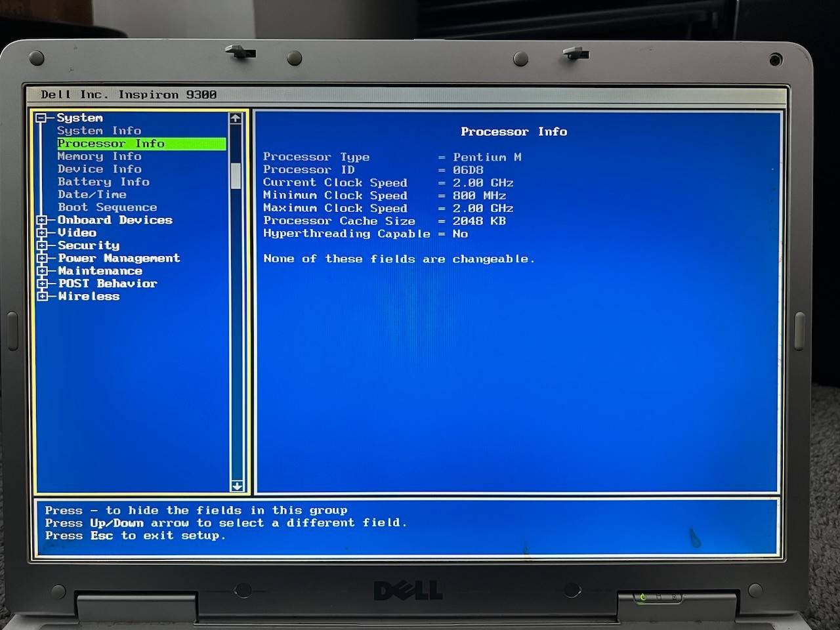Click the Pentium M processor type value
The width and height of the screenshot is (840, 630).
[x=487, y=157]
